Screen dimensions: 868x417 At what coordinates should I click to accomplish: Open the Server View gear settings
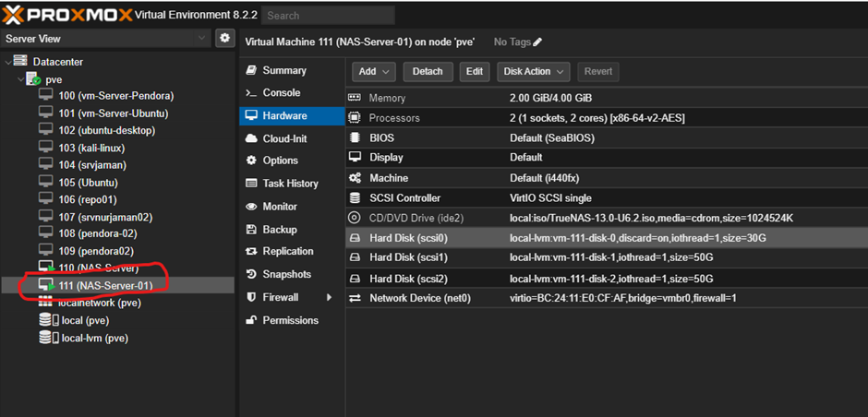pos(224,38)
